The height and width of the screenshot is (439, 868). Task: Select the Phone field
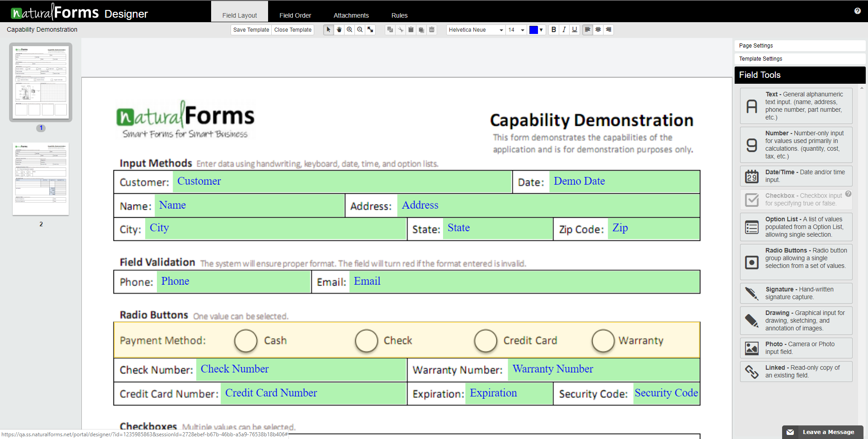click(x=233, y=282)
